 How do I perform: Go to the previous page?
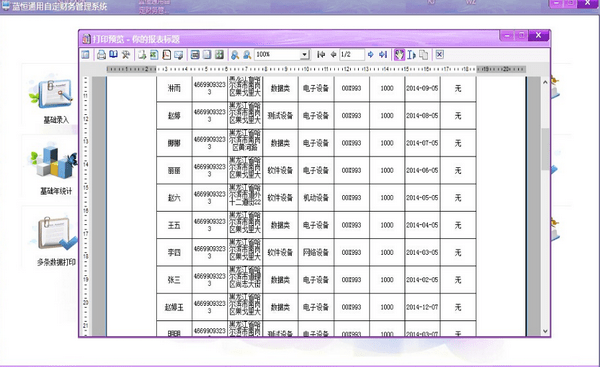333,55
